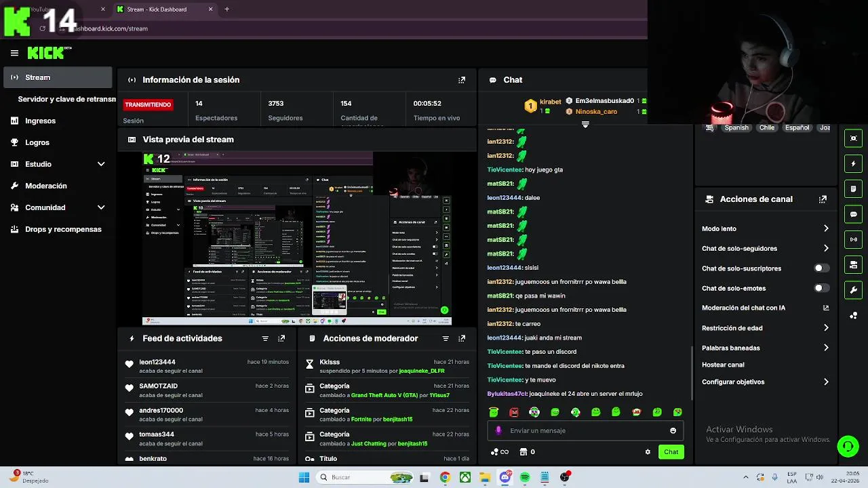Click the purple microphone icon in message box
This screenshot has height=488, width=868.
coord(498,430)
